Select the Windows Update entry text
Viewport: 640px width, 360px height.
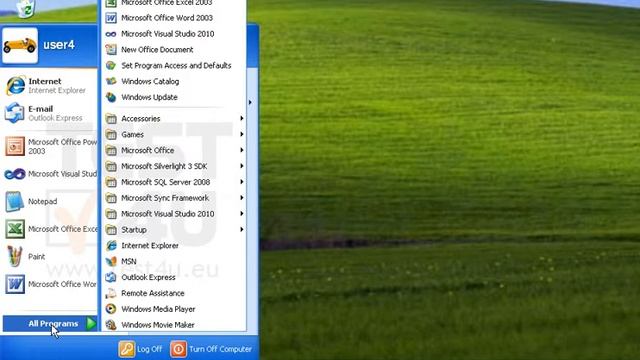[149, 98]
